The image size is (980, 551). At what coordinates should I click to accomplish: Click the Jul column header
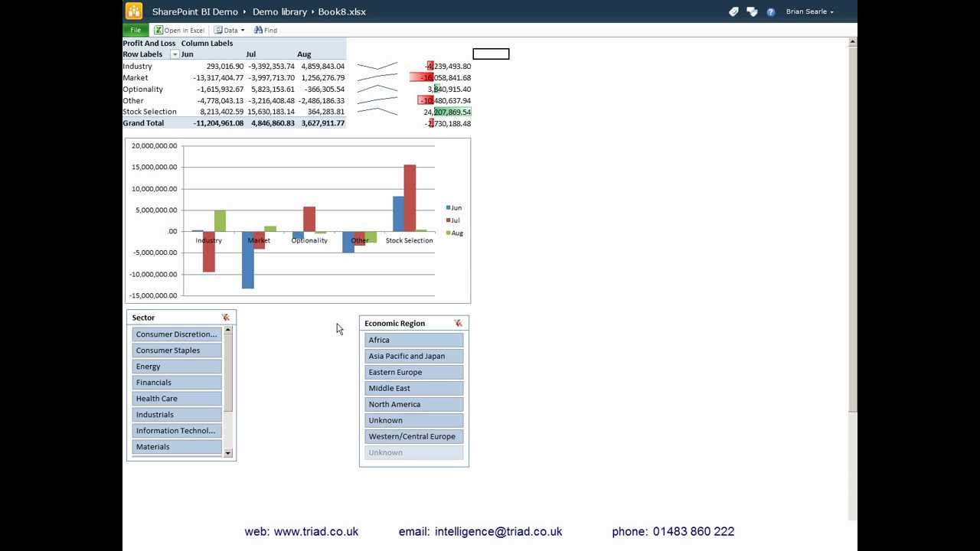(x=251, y=54)
